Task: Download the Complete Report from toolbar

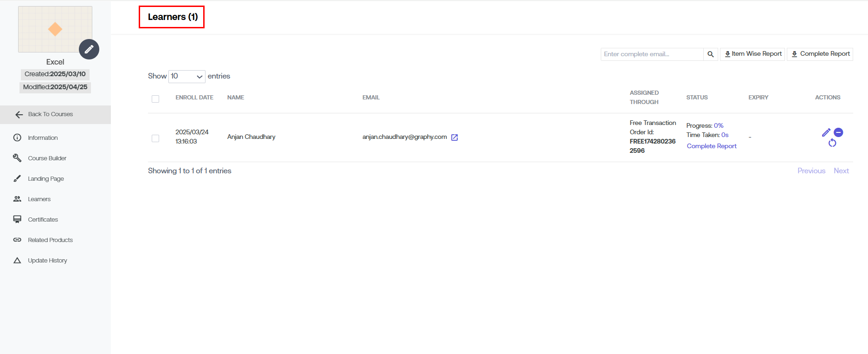Action: point(820,54)
